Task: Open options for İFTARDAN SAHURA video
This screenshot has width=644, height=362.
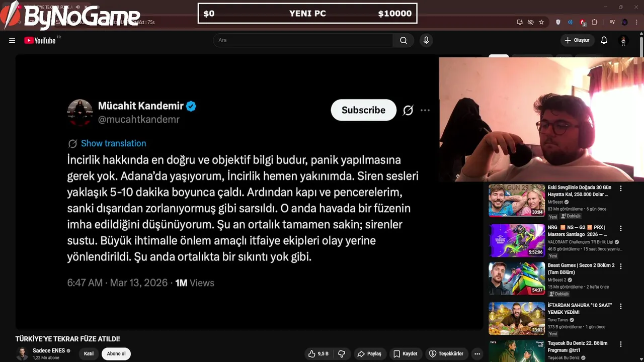Action: (x=620, y=306)
